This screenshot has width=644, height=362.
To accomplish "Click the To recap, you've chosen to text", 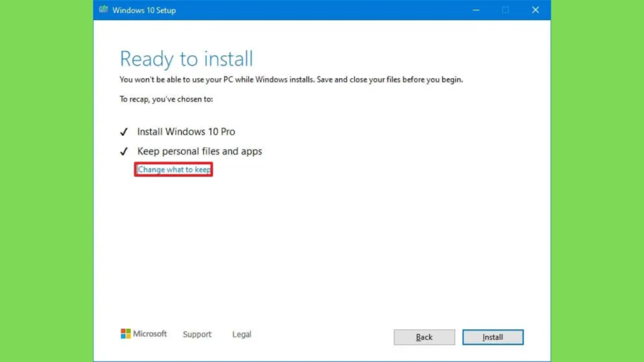I will pos(166,99).
